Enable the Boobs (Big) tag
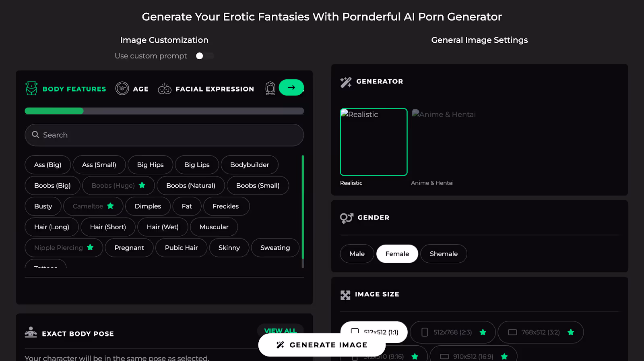644x361 pixels. pos(52,185)
